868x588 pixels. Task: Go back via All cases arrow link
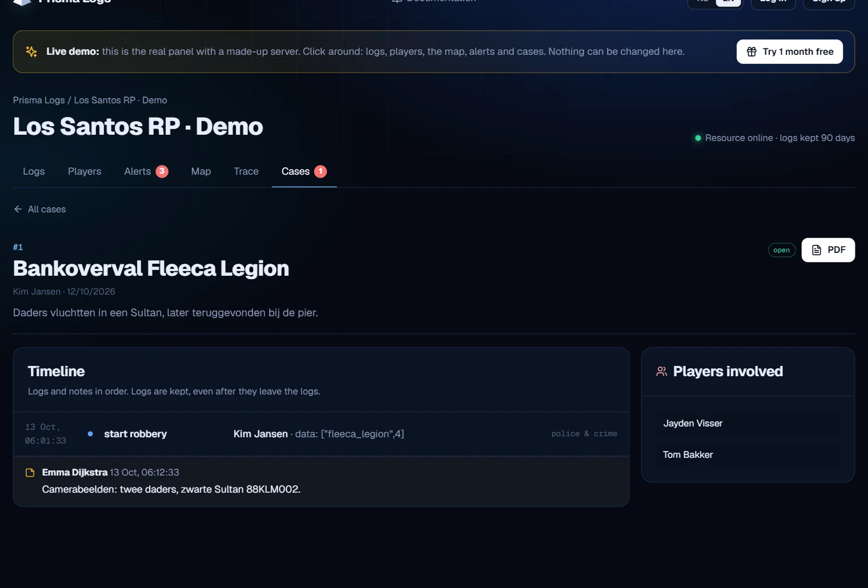(x=39, y=209)
